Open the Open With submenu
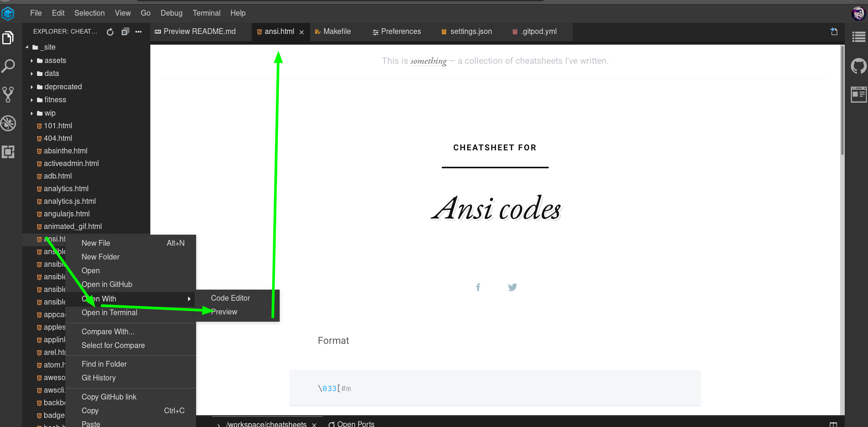Viewport: 868px width, 427px height. (98, 299)
